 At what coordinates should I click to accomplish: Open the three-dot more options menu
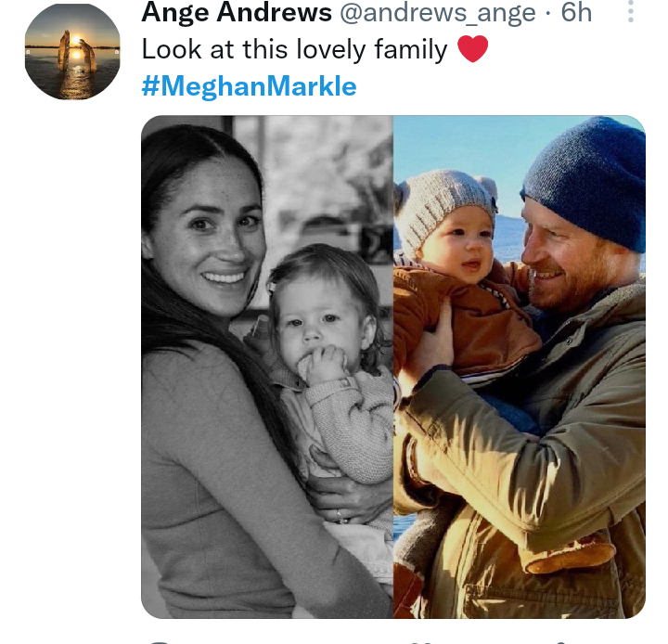[x=631, y=11]
